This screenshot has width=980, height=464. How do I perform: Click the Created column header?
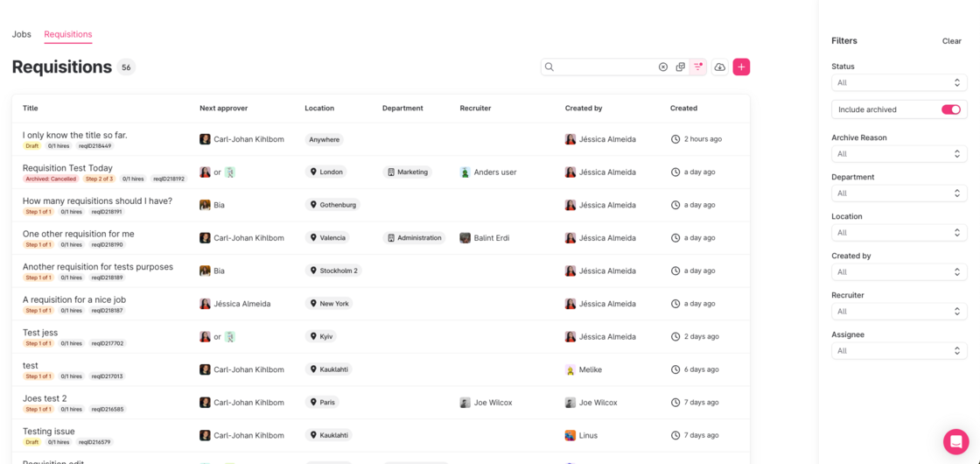click(x=683, y=109)
